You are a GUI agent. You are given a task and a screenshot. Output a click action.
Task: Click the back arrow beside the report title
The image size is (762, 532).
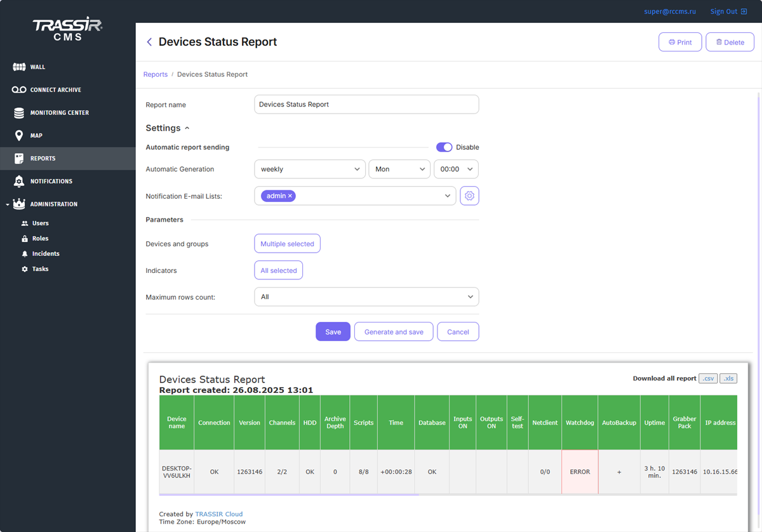pyautogui.click(x=149, y=42)
